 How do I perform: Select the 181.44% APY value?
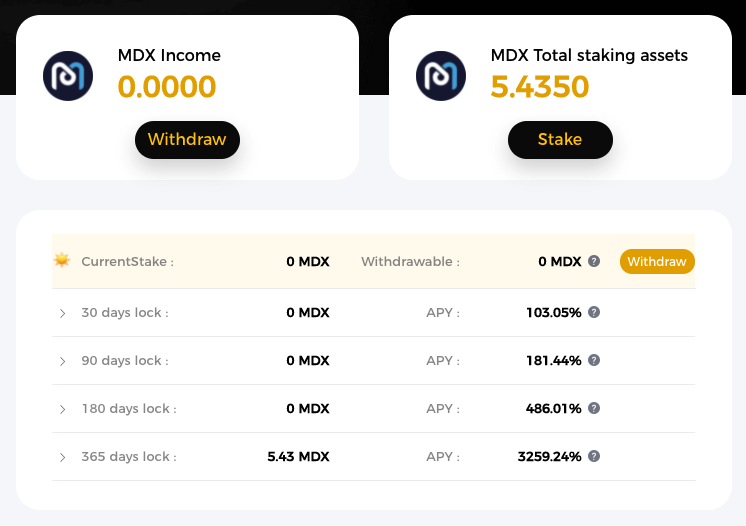[x=554, y=361]
